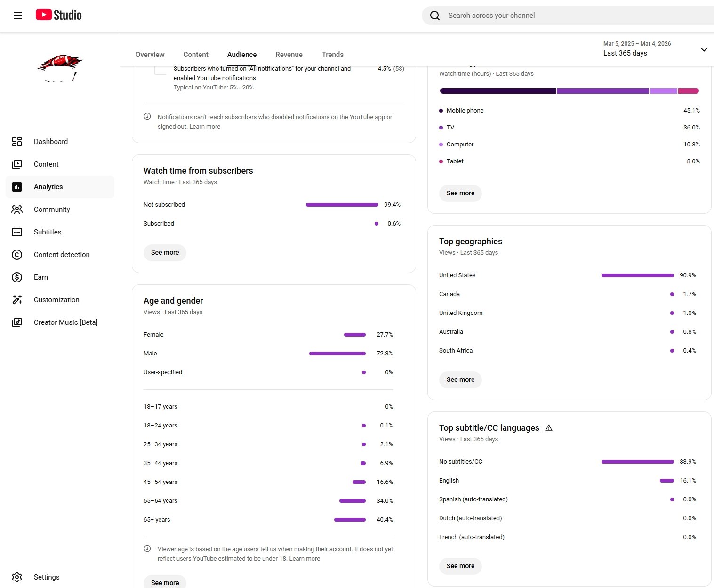Click the YouTube Studio logo
Image resolution: width=714 pixels, height=588 pixels.
tap(59, 15)
